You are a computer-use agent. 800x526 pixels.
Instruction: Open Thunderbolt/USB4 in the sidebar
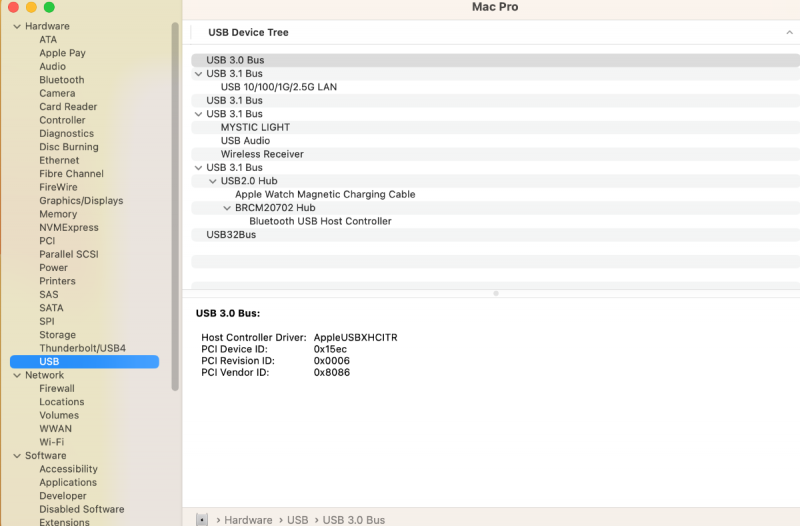tap(83, 348)
